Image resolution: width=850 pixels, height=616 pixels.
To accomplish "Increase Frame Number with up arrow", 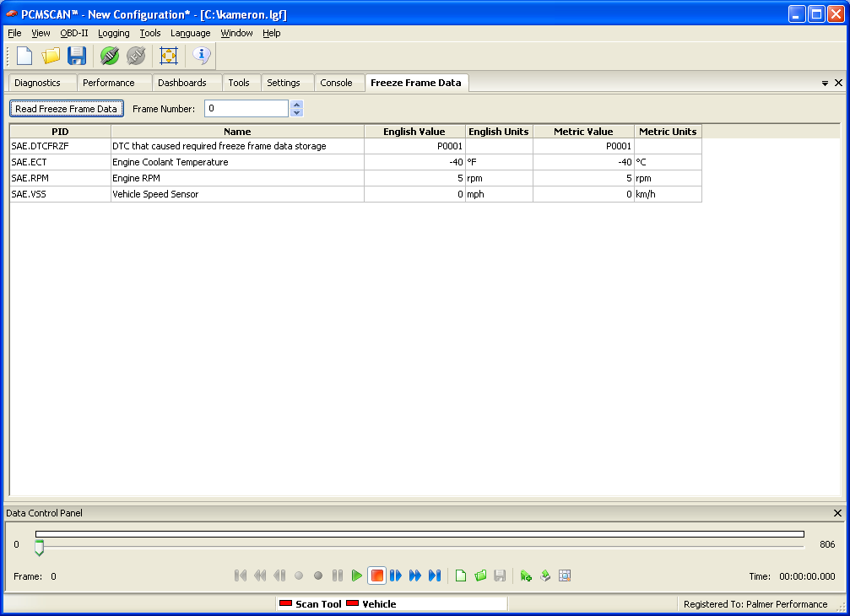I will (296, 105).
